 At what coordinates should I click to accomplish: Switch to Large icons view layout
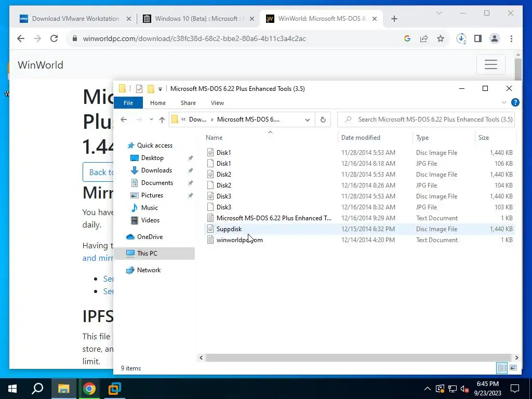point(513,368)
